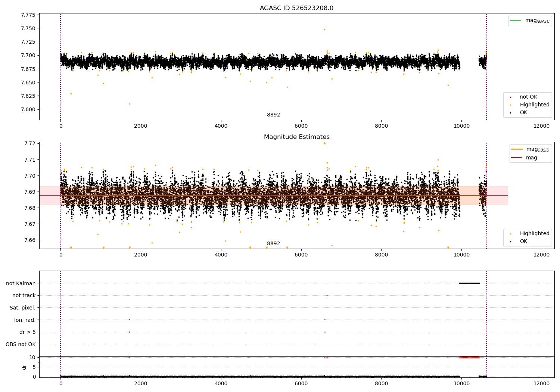The width and height of the screenshot is (560, 392).
Task: Click the orange outlier point at 7.610 in top plot
Action: 130,104
